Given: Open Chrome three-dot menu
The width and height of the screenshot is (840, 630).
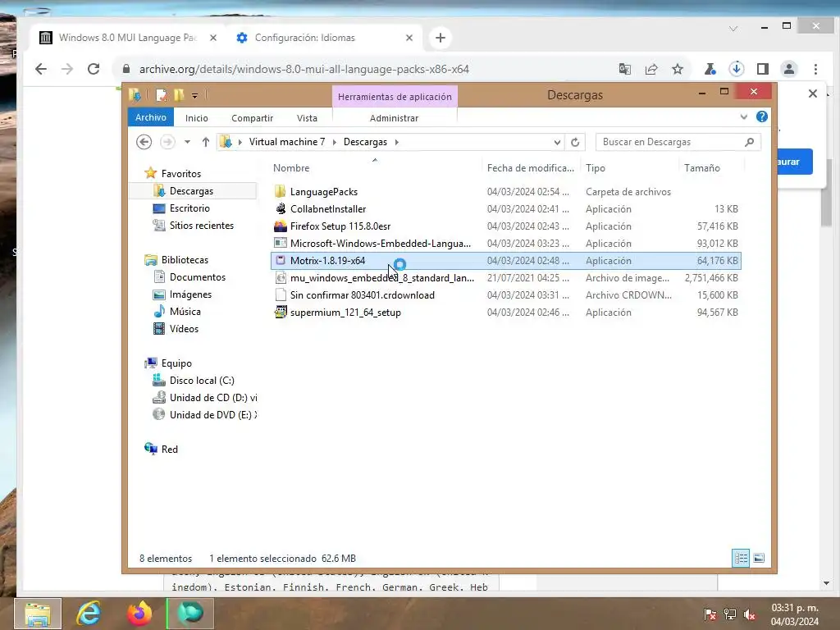Looking at the screenshot, I should pos(816,69).
